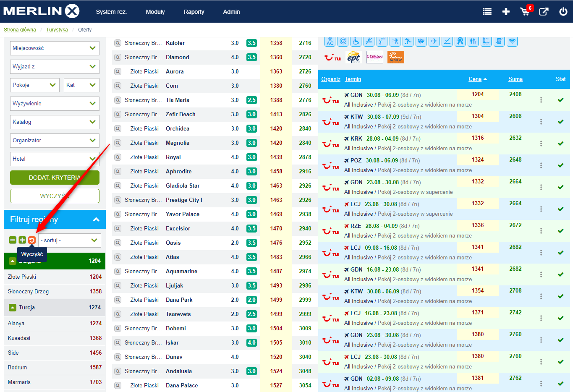Select the Alanya region row
The height and width of the screenshot is (392, 573).
[x=55, y=324]
